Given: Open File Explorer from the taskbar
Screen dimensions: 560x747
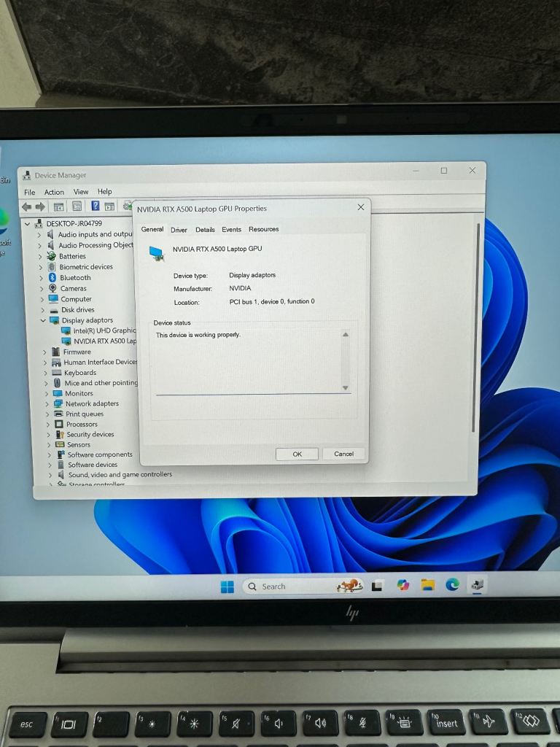Looking at the screenshot, I should coord(427,585).
